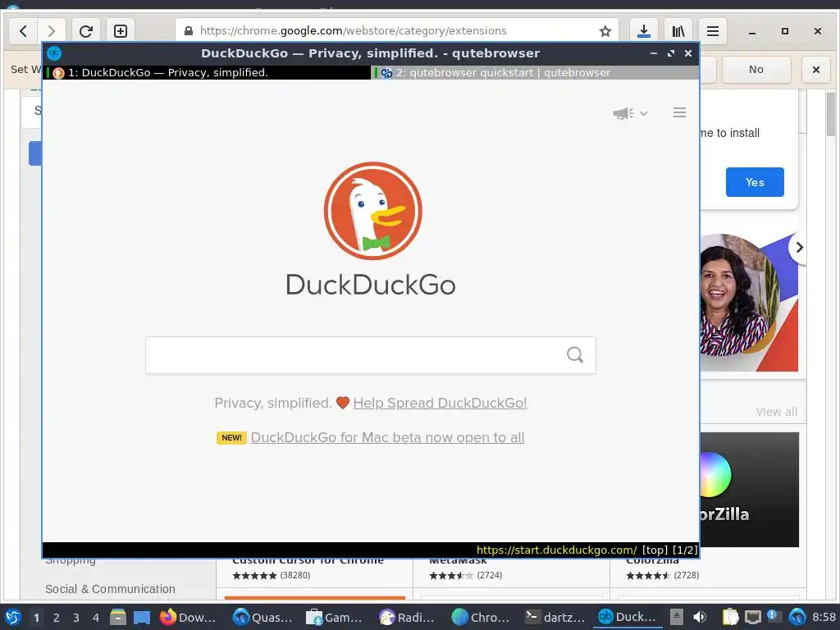Bookmark the webstore page with the star icon
The width and height of the screenshot is (840, 630).
coord(605,31)
